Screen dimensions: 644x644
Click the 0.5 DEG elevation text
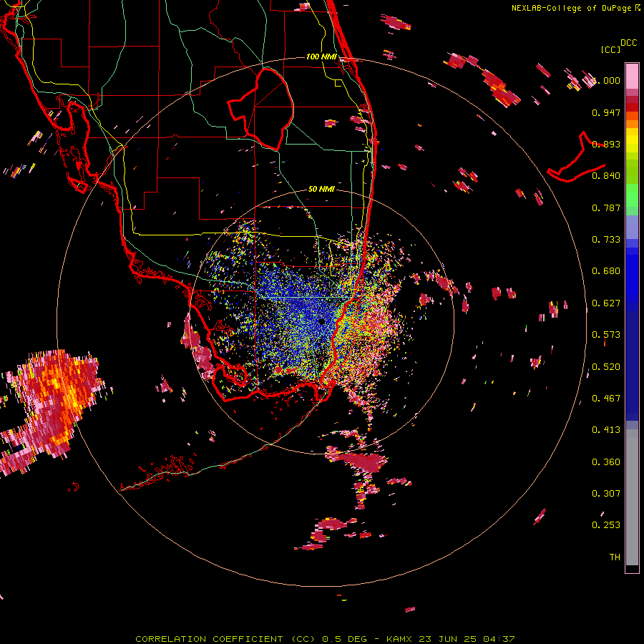tap(344, 639)
